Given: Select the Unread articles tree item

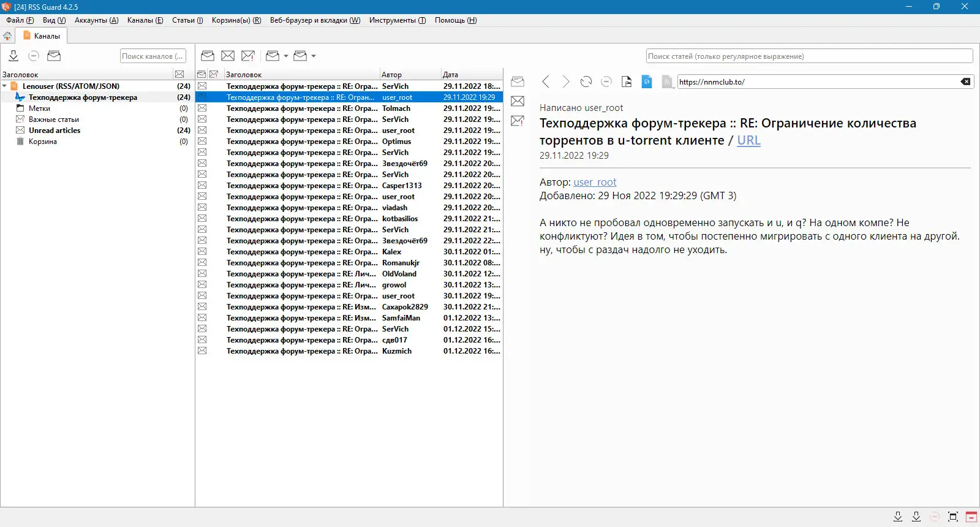Looking at the screenshot, I should click(x=55, y=131).
